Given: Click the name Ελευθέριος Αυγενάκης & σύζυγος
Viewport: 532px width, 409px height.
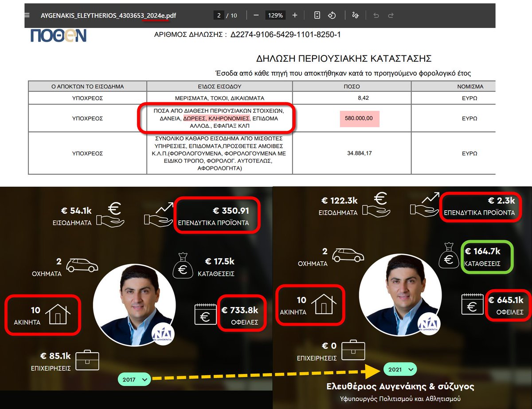Looking at the screenshot, I should coord(400,386).
